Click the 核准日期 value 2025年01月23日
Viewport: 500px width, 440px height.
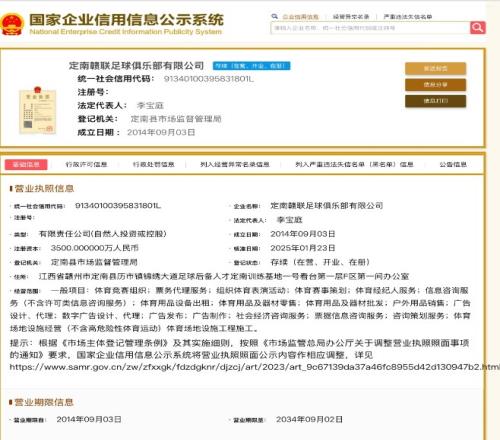pyautogui.click(x=303, y=248)
